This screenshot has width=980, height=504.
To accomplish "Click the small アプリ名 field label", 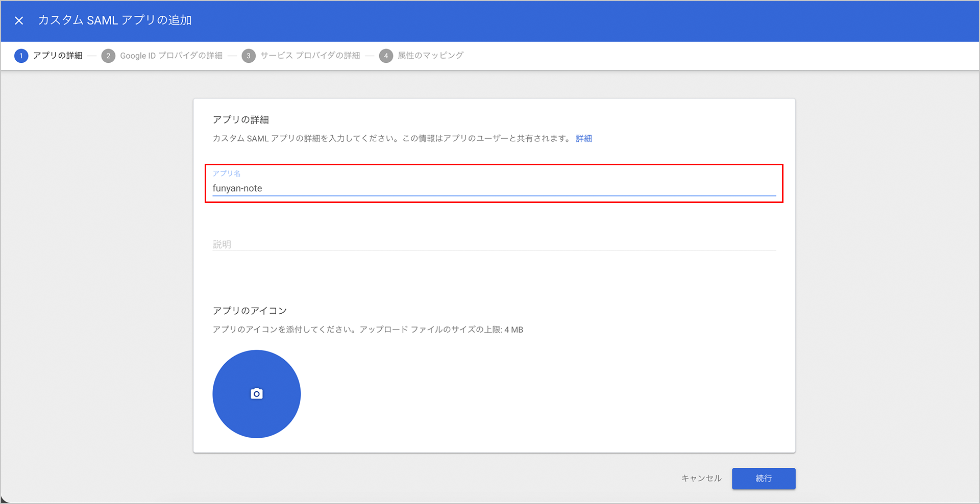I will [226, 173].
